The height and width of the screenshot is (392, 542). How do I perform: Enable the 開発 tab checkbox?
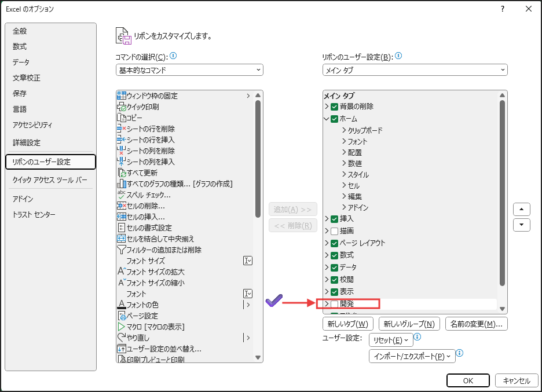[334, 304]
